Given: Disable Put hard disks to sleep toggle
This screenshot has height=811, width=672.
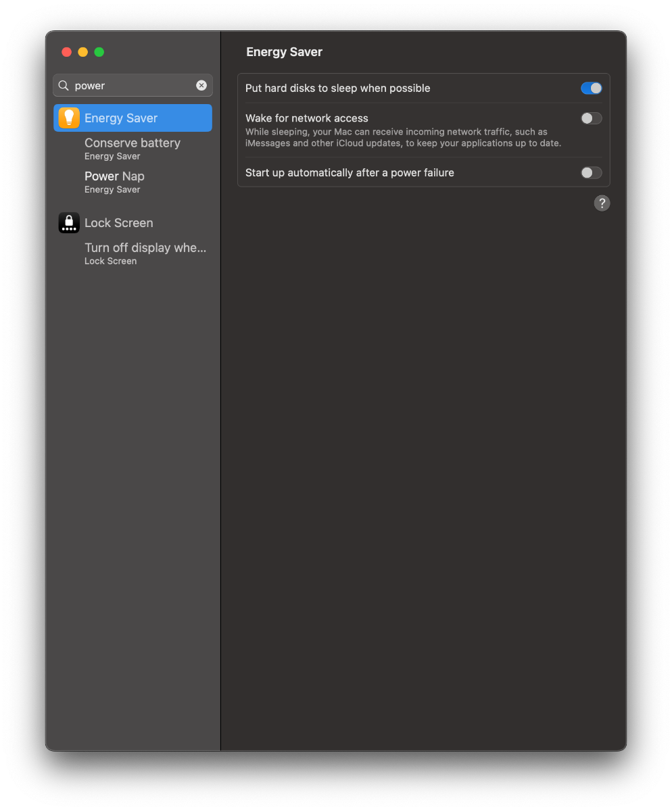Looking at the screenshot, I should [x=591, y=88].
